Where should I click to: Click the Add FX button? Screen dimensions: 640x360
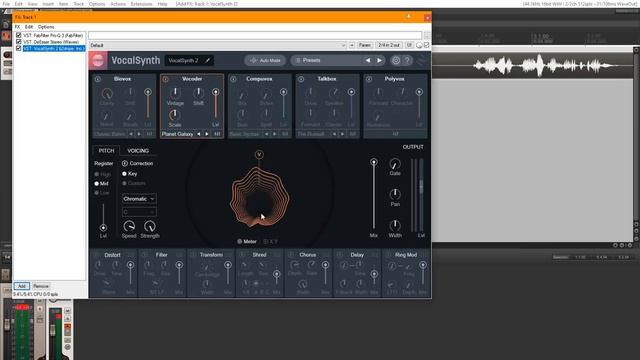coord(22,286)
